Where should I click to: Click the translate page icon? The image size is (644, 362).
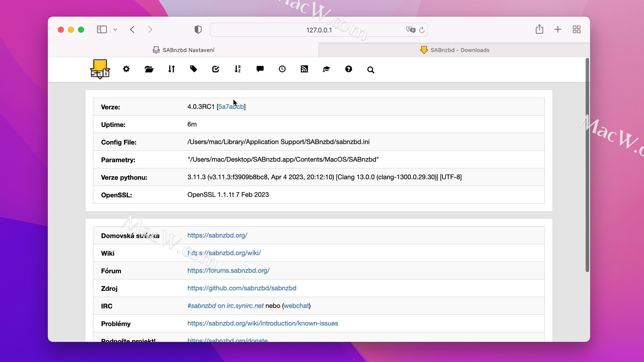[x=411, y=30]
